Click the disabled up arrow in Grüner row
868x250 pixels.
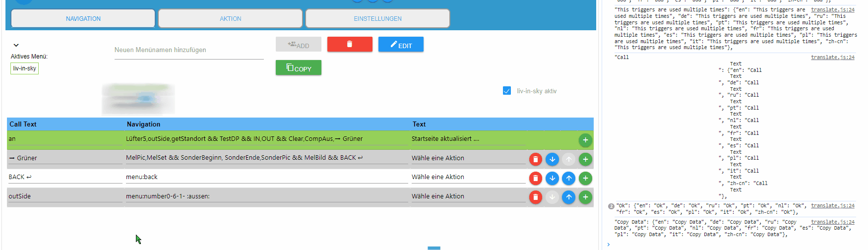[x=569, y=159]
